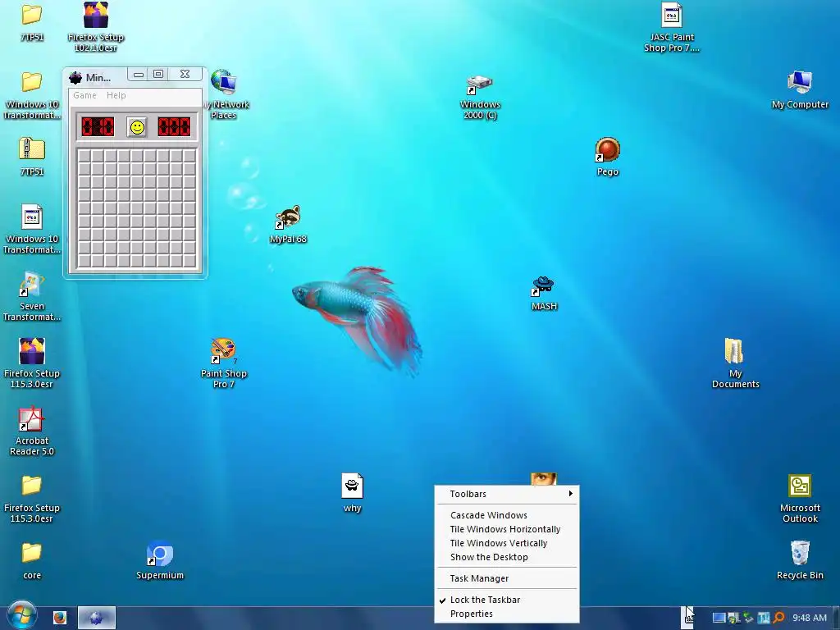Image resolution: width=840 pixels, height=630 pixels.
Task: Select the MASH desktop shortcut
Action: click(543, 285)
